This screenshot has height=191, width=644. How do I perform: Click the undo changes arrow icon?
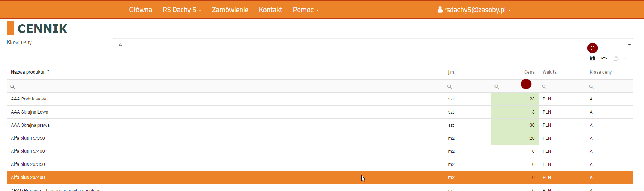[604, 58]
